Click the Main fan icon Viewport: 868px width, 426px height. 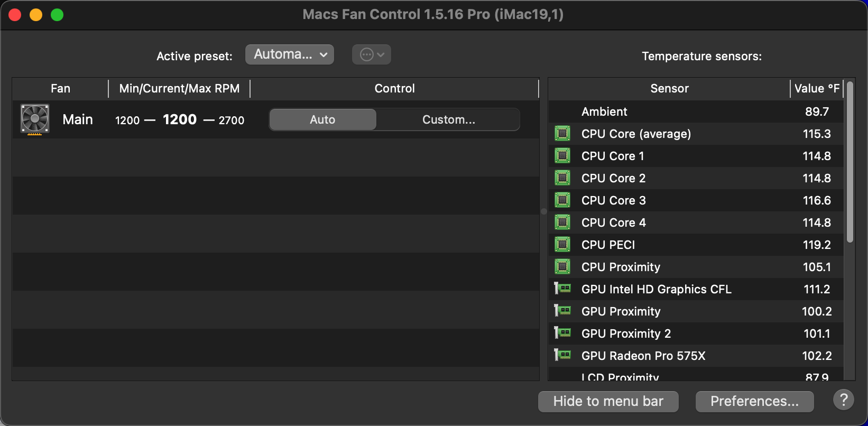35,119
